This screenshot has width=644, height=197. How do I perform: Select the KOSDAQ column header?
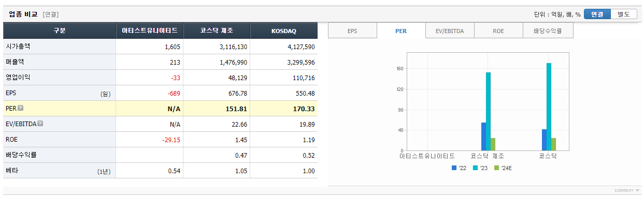[x=284, y=31]
